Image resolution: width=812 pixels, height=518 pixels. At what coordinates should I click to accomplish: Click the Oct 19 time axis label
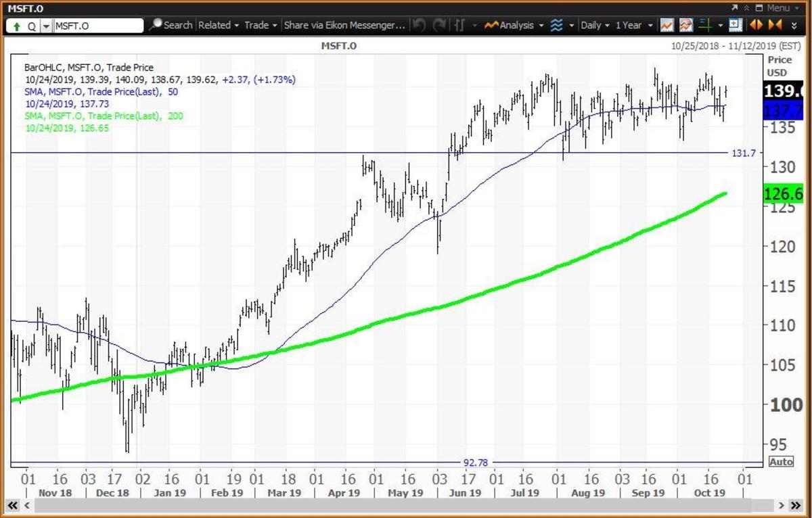[x=709, y=493]
